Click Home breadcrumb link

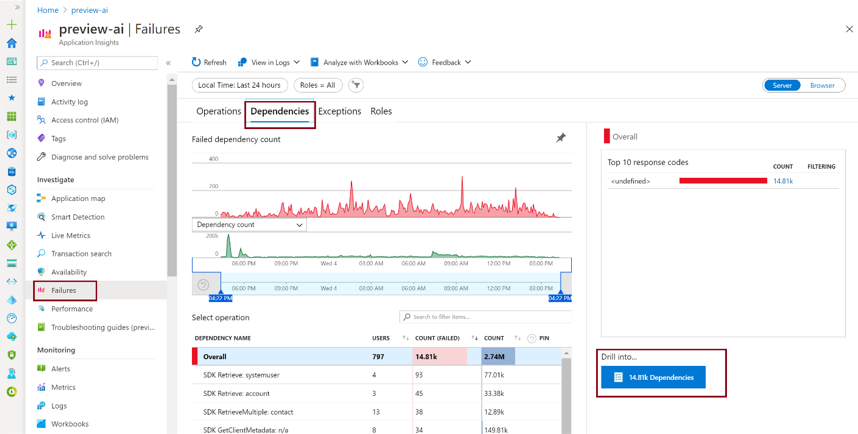(x=48, y=10)
